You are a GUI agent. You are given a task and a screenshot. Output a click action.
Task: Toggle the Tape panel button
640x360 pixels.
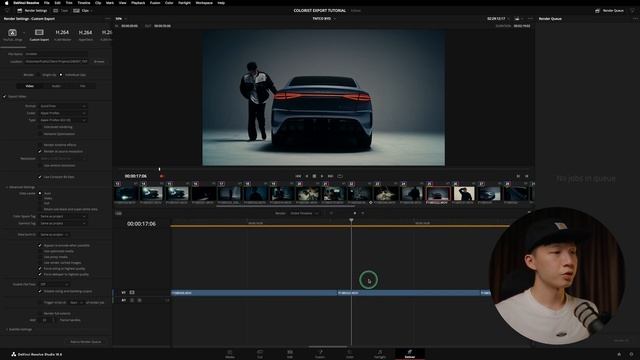60,11
